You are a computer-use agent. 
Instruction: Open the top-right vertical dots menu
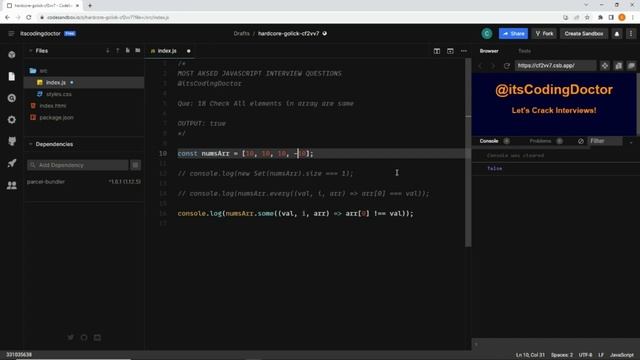pos(631,34)
